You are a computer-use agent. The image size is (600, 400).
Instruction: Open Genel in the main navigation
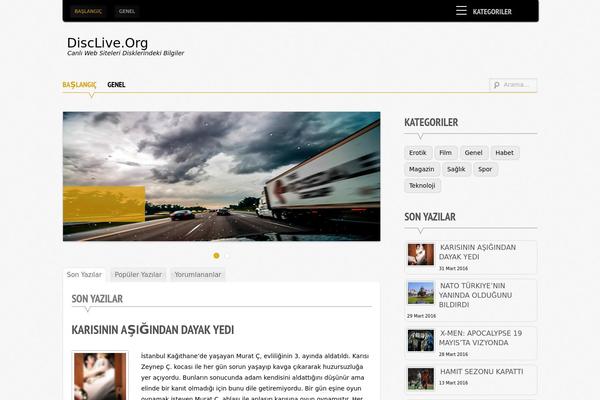tap(116, 85)
